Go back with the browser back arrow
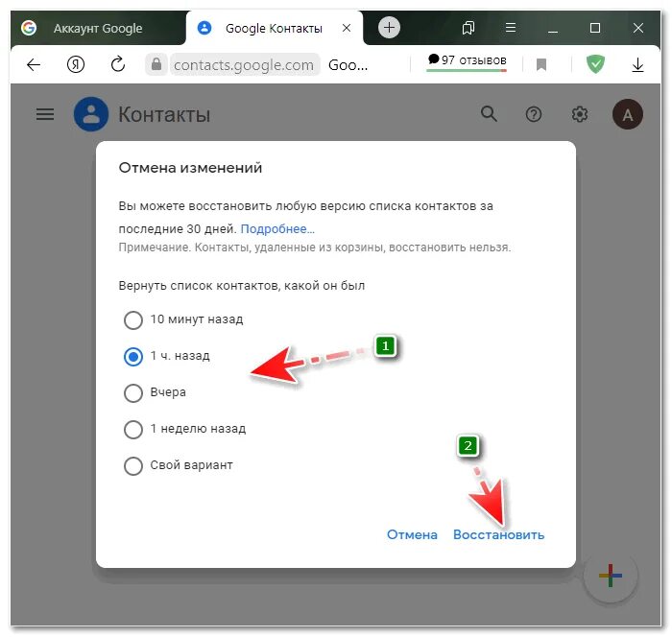 [34, 65]
